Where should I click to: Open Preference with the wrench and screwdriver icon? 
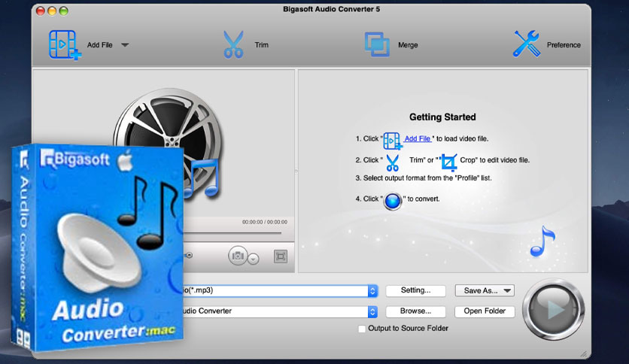(527, 44)
